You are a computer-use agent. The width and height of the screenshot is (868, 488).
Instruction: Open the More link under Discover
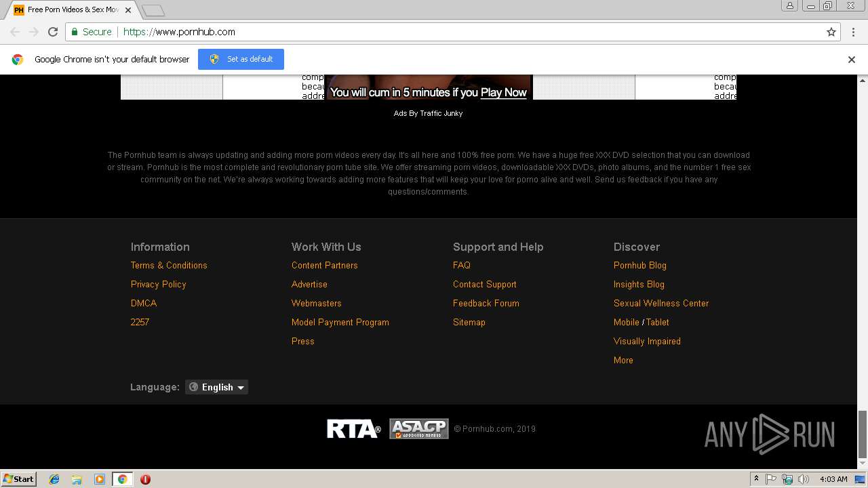point(623,360)
